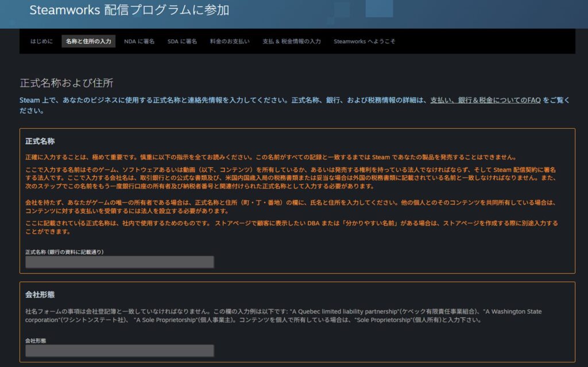The image size is (588, 367).
Task: Select the 会社形態 section heading
Action: tap(40, 295)
